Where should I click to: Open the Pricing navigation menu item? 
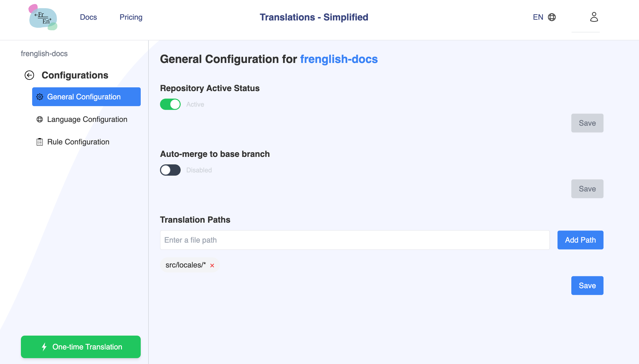click(131, 17)
